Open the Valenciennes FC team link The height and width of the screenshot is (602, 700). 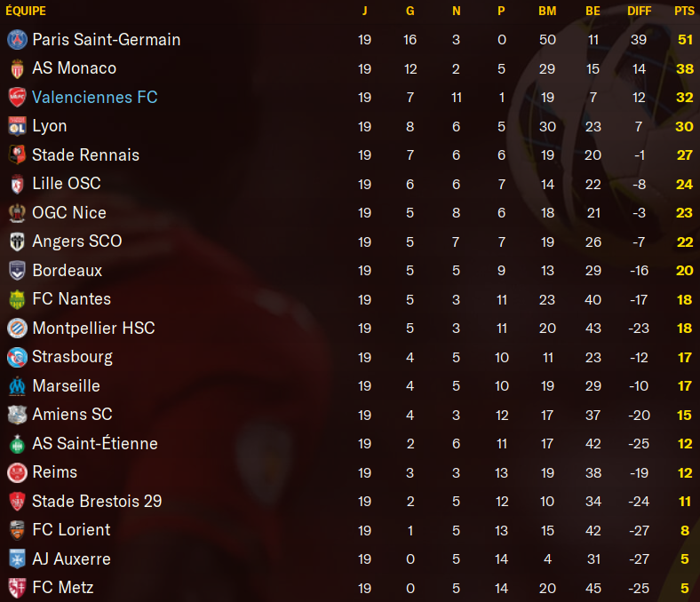(95, 98)
